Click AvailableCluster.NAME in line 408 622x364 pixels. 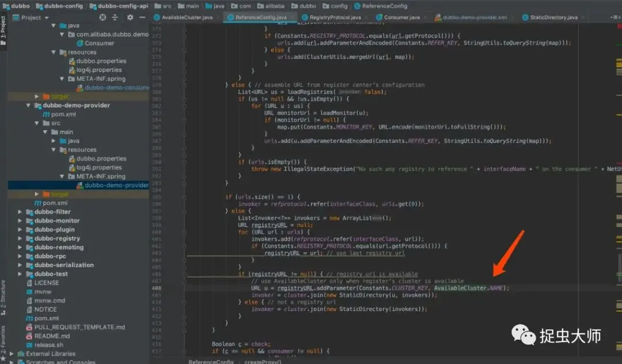point(469,289)
